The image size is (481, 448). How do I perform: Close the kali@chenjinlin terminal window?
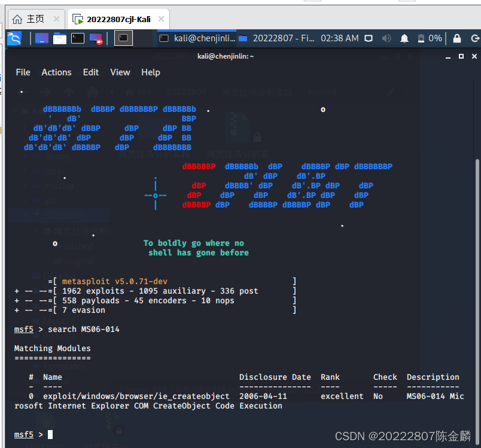click(474, 56)
